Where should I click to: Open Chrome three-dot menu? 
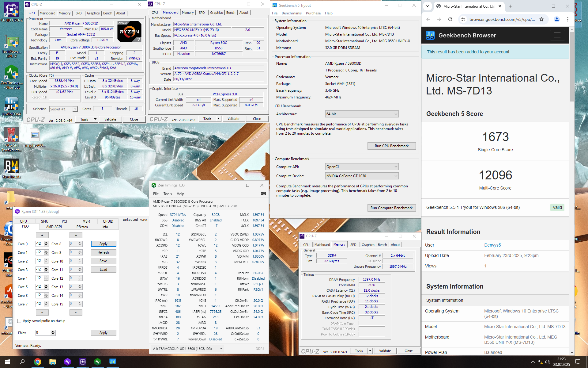(568, 19)
